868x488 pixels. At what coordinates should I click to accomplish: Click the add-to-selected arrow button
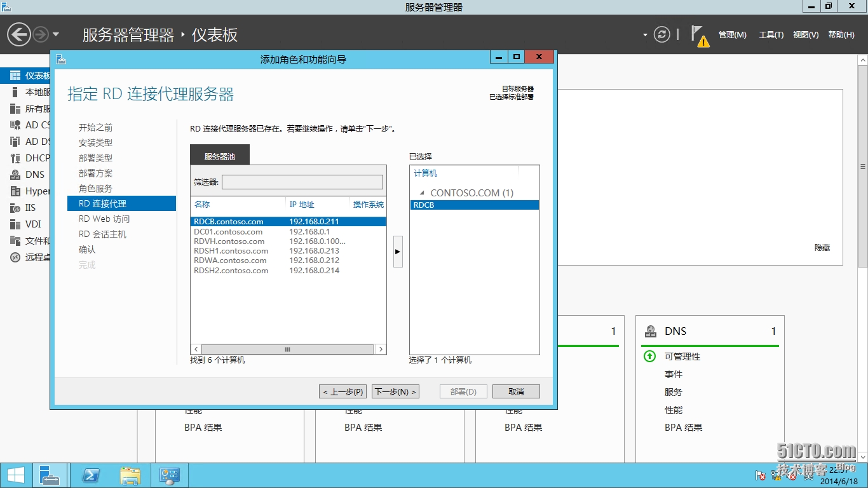click(398, 252)
